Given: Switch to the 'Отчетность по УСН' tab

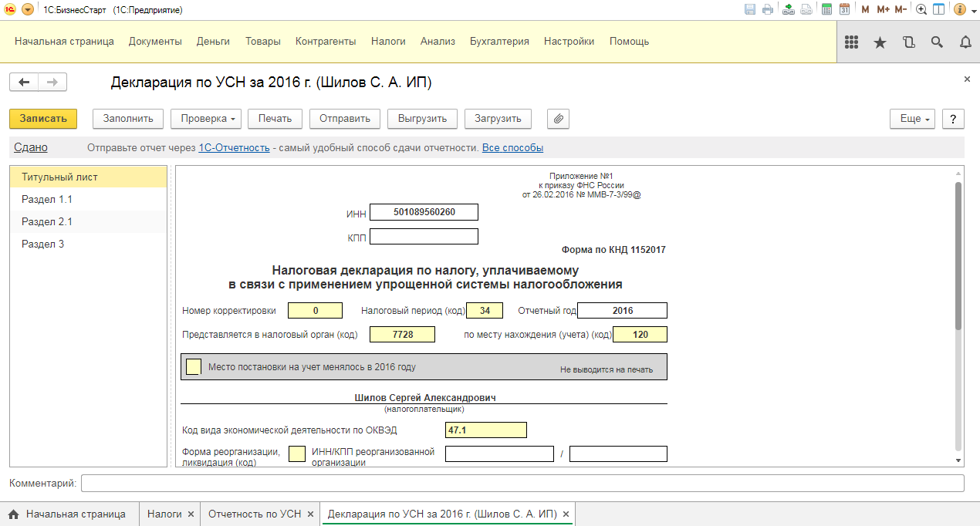Looking at the screenshot, I should coord(255,514).
